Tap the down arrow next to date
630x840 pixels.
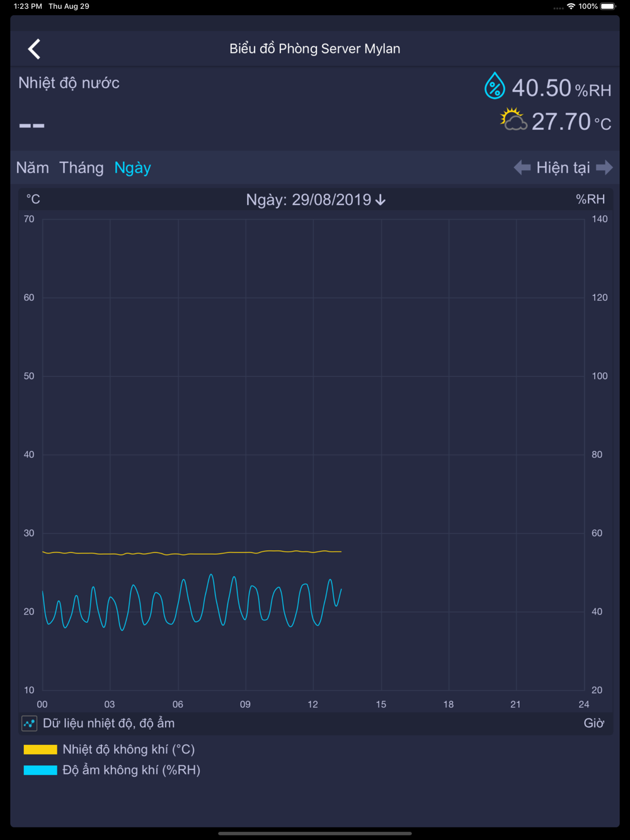(x=381, y=200)
